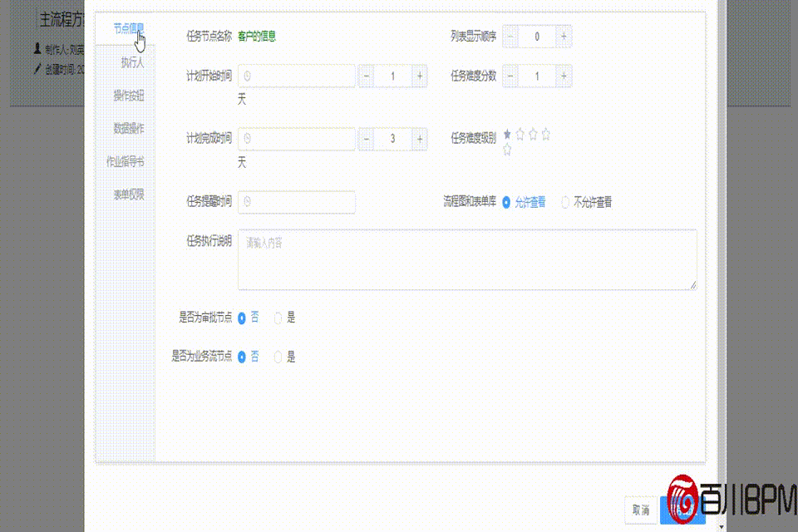The width and height of the screenshot is (798, 532).
Task: Set 任务难度级别 to one star
Action: [507, 135]
